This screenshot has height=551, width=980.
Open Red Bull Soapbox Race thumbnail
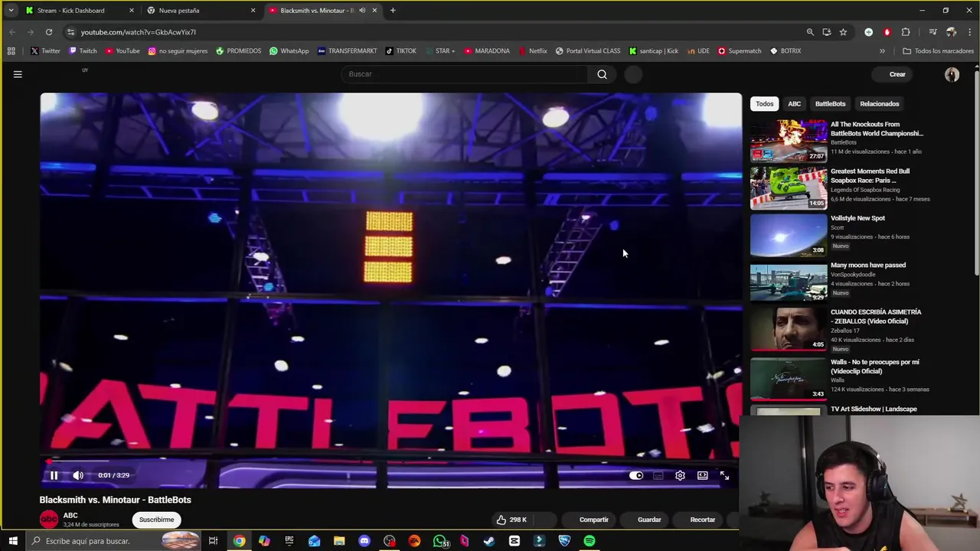789,187
